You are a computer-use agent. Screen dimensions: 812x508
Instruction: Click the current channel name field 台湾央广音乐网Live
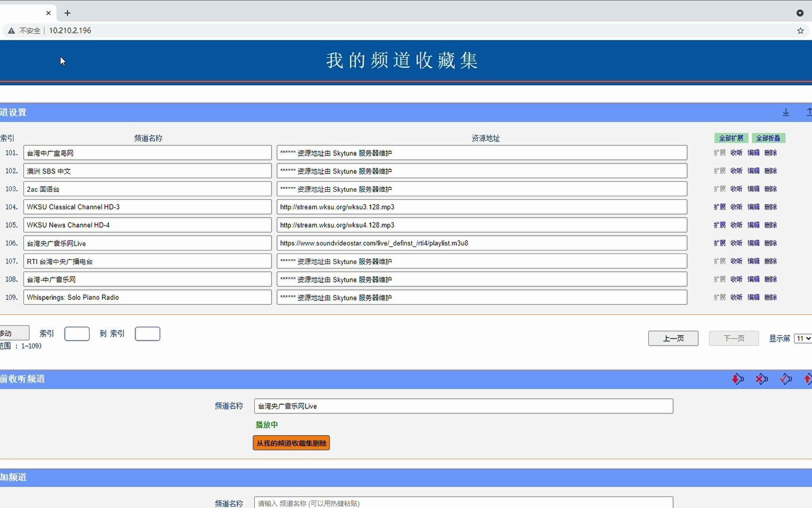click(464, 406)
